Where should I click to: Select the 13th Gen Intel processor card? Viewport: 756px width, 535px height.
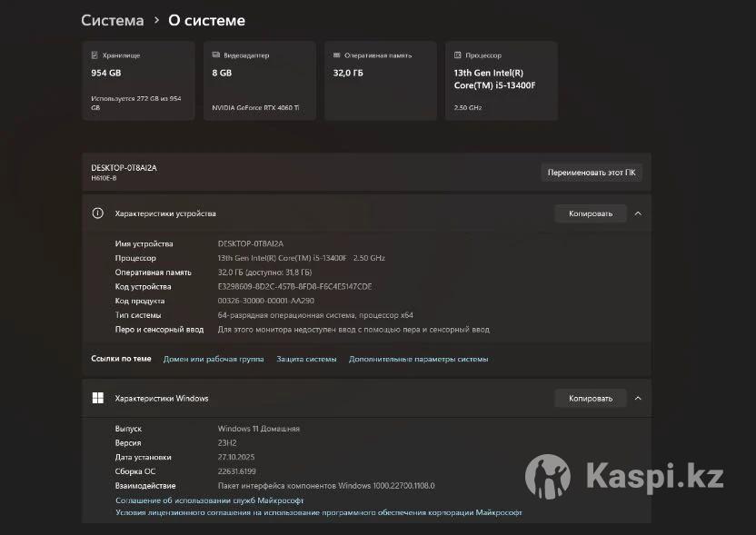(501, 81)
